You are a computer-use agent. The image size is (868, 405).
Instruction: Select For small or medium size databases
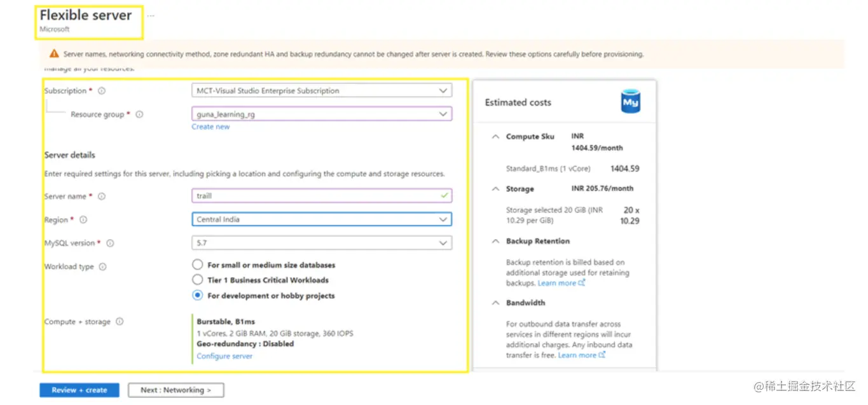point(197,264)
